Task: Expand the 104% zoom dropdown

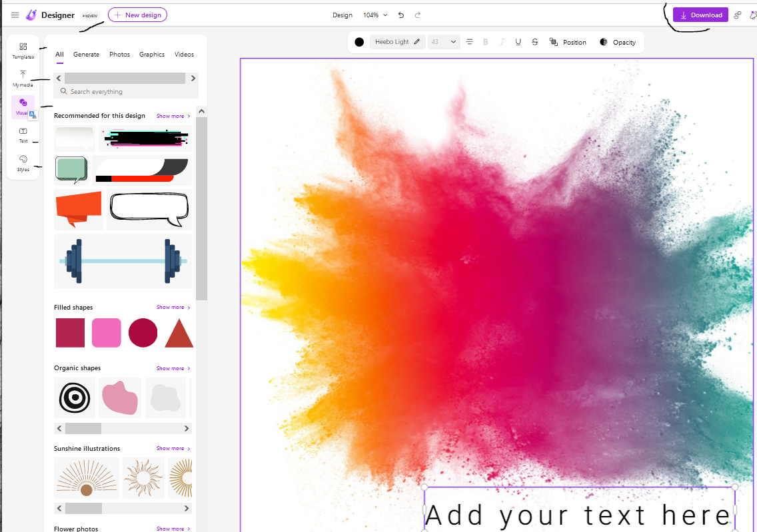Action: click(375, 15)
